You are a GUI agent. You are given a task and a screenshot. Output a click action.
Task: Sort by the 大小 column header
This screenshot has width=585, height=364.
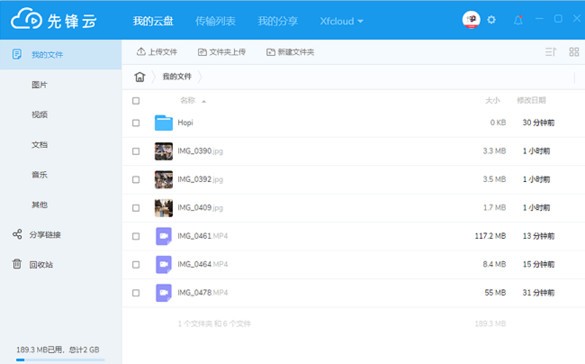coord(492,100)
